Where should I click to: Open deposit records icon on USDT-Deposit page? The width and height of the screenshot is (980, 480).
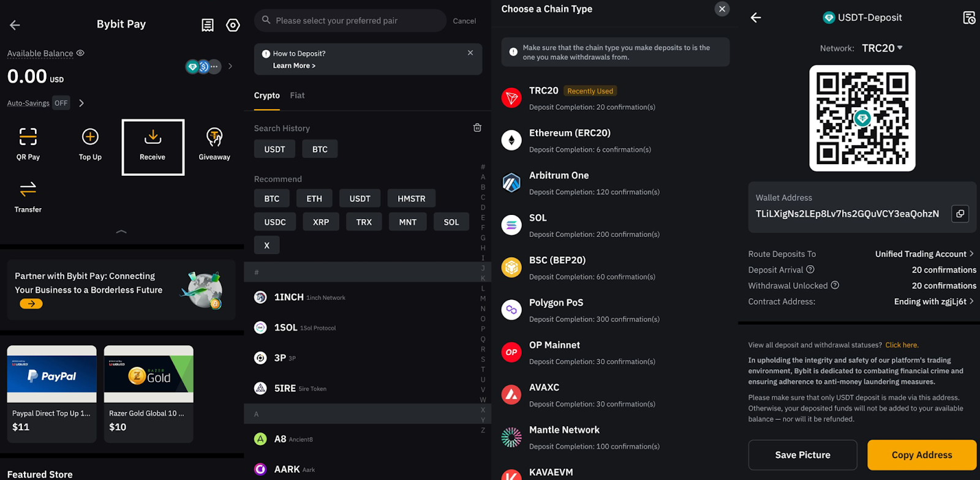coord(969,18)
